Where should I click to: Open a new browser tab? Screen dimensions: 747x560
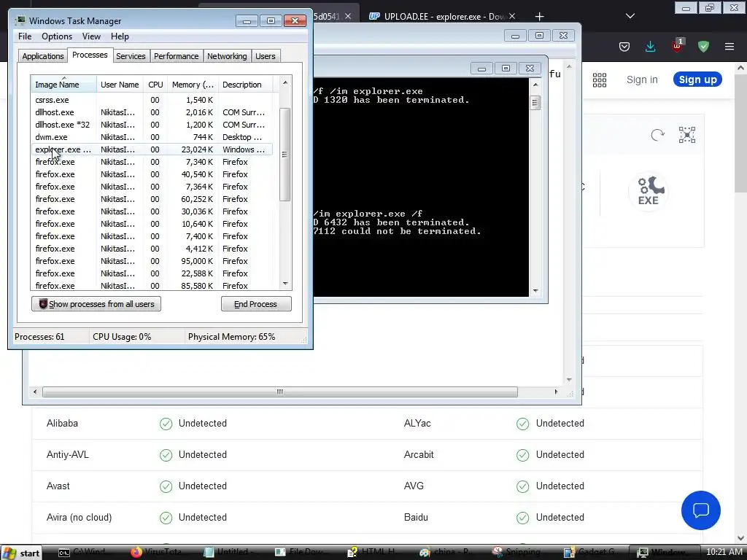tap(539, 17)
